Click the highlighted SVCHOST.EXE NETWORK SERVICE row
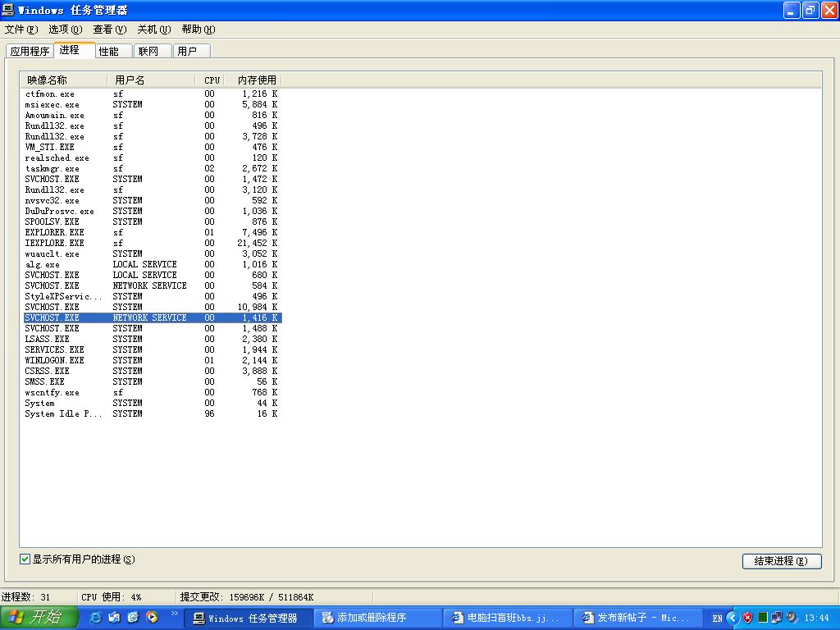Viewport: 840px width, 630px height. tap(152, 317)
